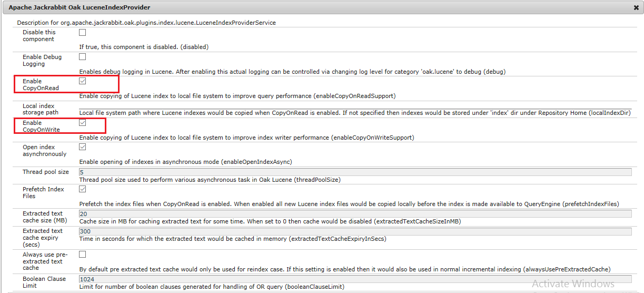The width and height of the screenshot is (644, 293).
Task: Click the Boolean Clause Limit label
Action: pyautogui.click(x=44, y=282)
